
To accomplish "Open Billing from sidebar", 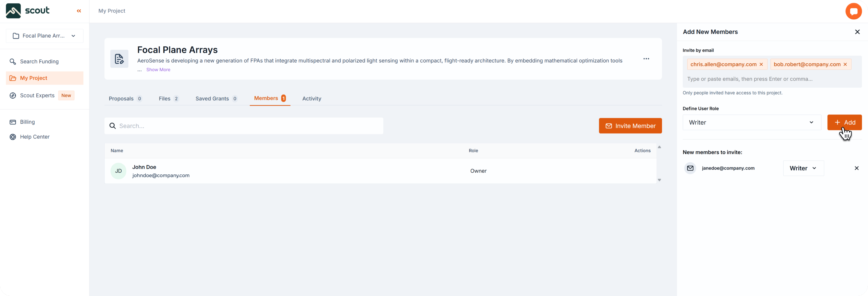I will click(x=27, y=122).
